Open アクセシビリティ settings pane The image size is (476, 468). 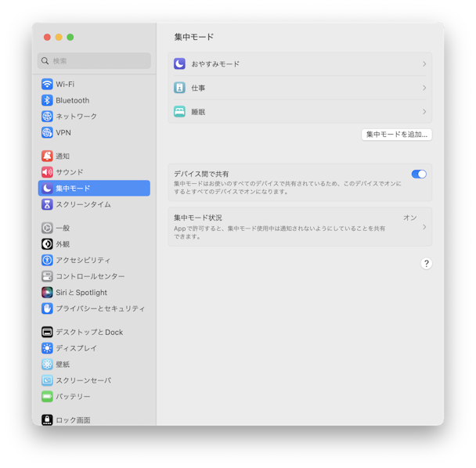(x=94, y=260)
